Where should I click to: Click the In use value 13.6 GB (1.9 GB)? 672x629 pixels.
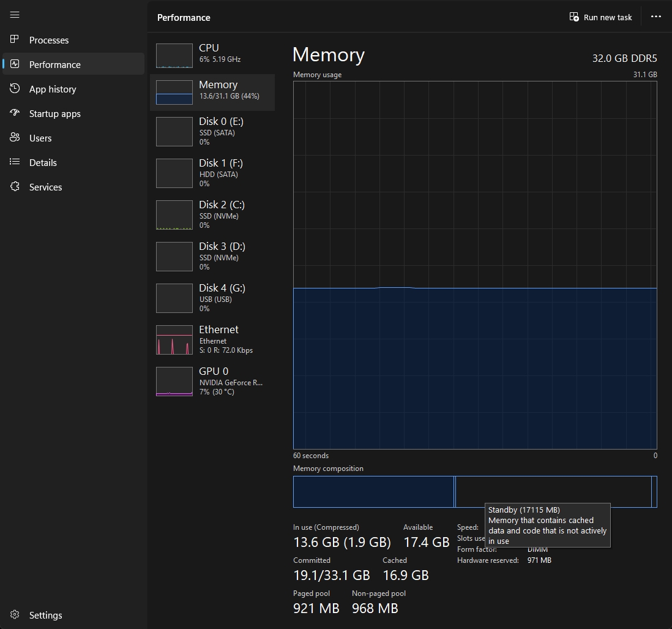click(342, 543)
